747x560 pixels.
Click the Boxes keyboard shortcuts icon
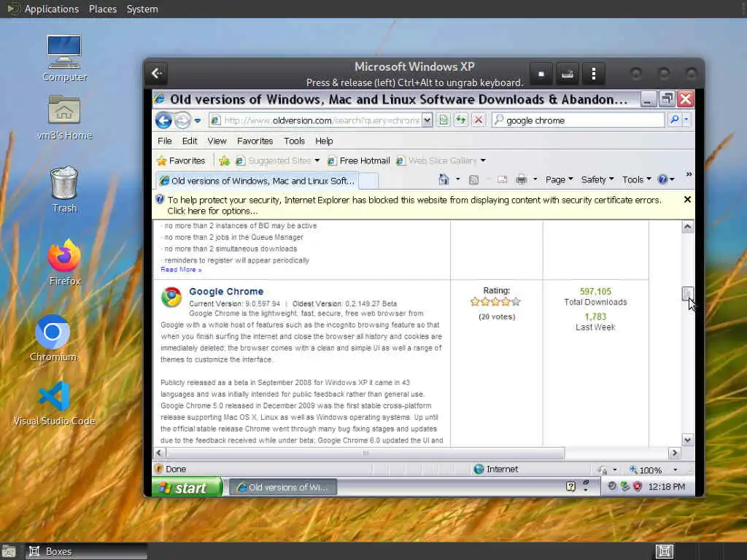point(567,74)
